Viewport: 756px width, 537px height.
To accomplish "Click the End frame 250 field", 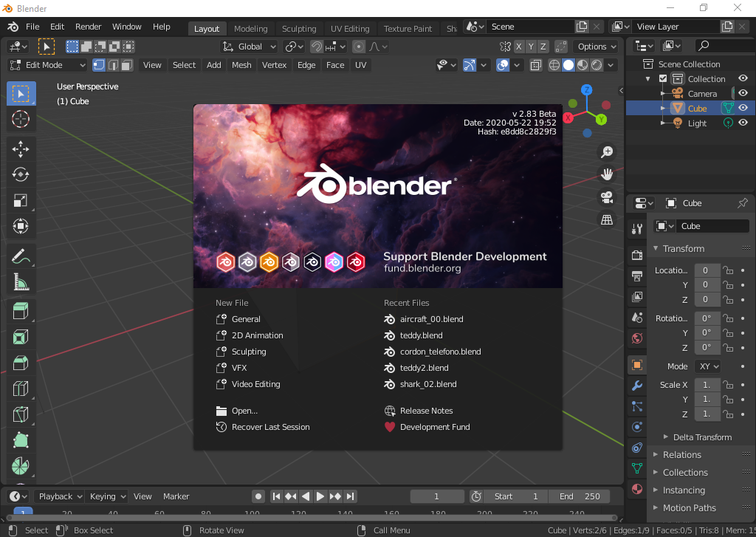I will click(x=580, y=496).
